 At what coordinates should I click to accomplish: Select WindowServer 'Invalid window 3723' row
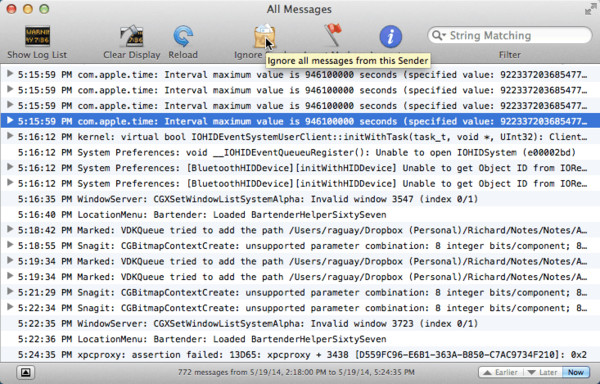[300, 324]
